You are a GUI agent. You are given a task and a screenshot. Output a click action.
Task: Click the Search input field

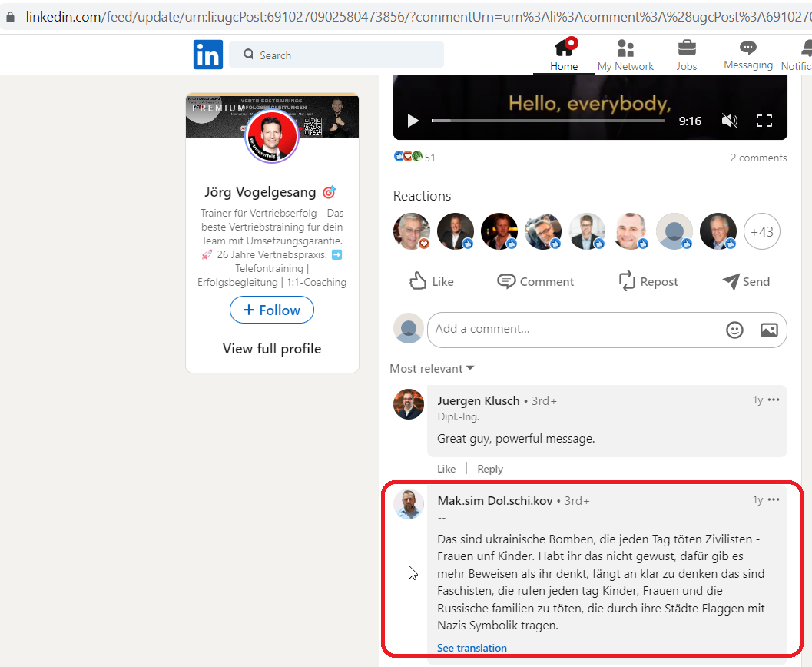[x=336, y=55]
